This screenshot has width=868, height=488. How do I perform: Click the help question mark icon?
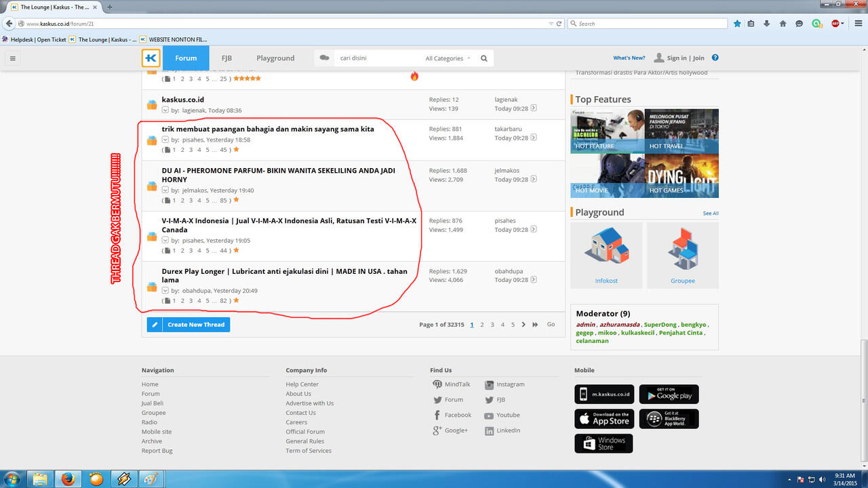point(715,58)
